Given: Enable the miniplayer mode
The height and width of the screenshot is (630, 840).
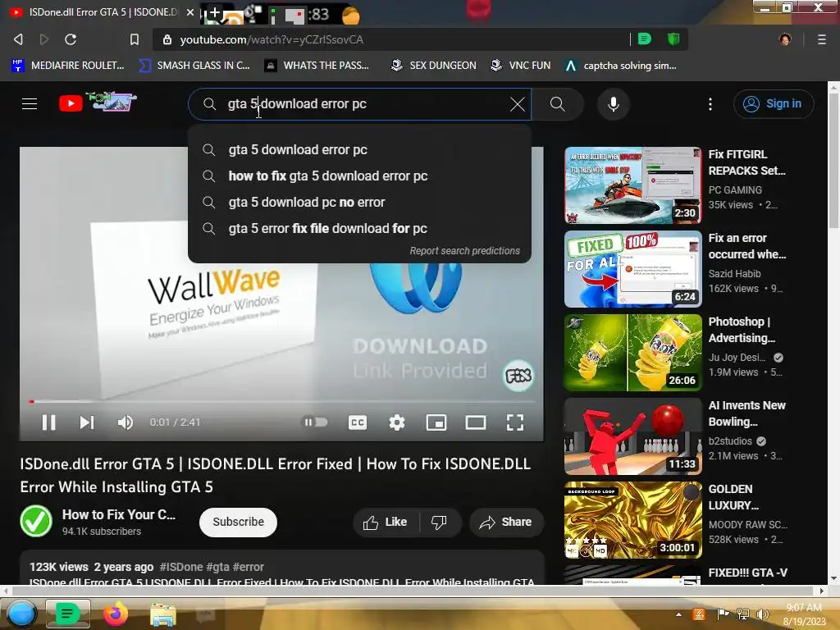Looking at the screenshot, I should [x=436, y=422].
